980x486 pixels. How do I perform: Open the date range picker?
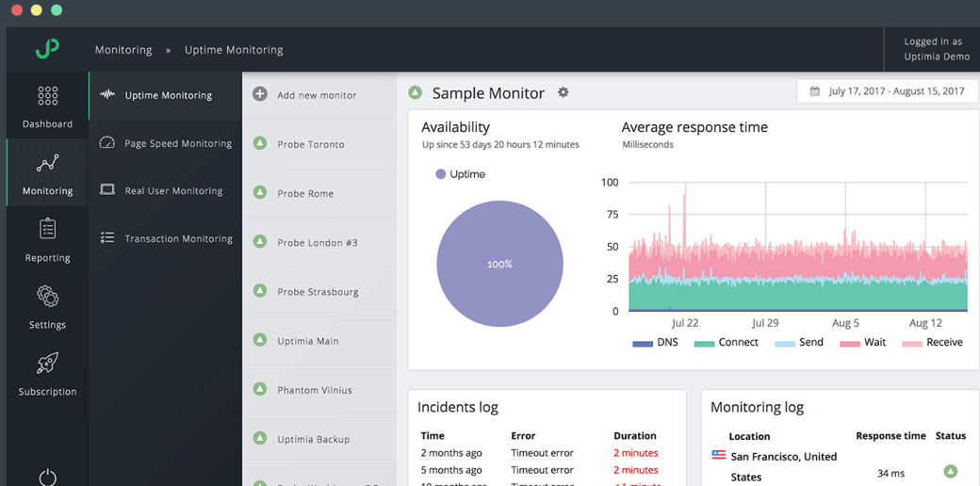(x=887, y=91)
